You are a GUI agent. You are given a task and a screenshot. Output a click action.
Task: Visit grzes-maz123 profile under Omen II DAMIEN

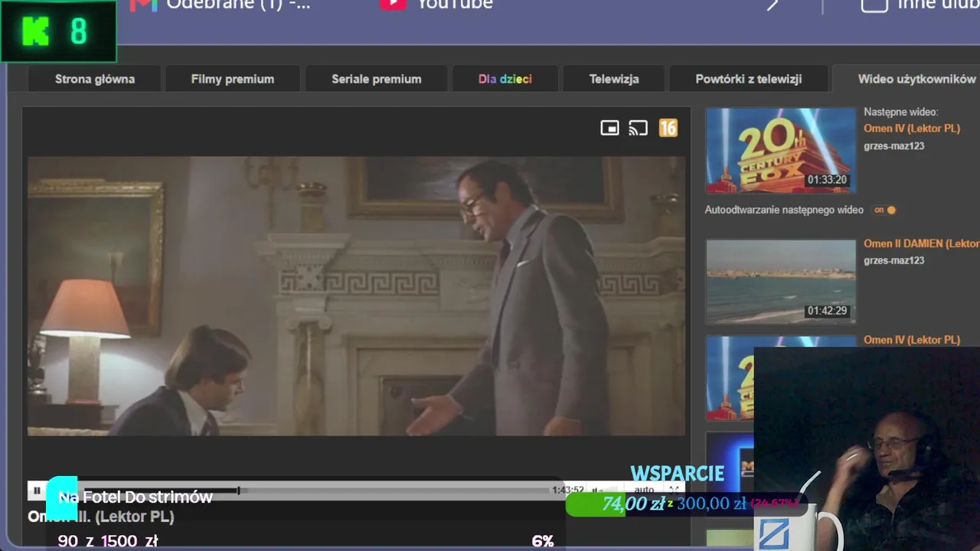[x=893, y=261]
